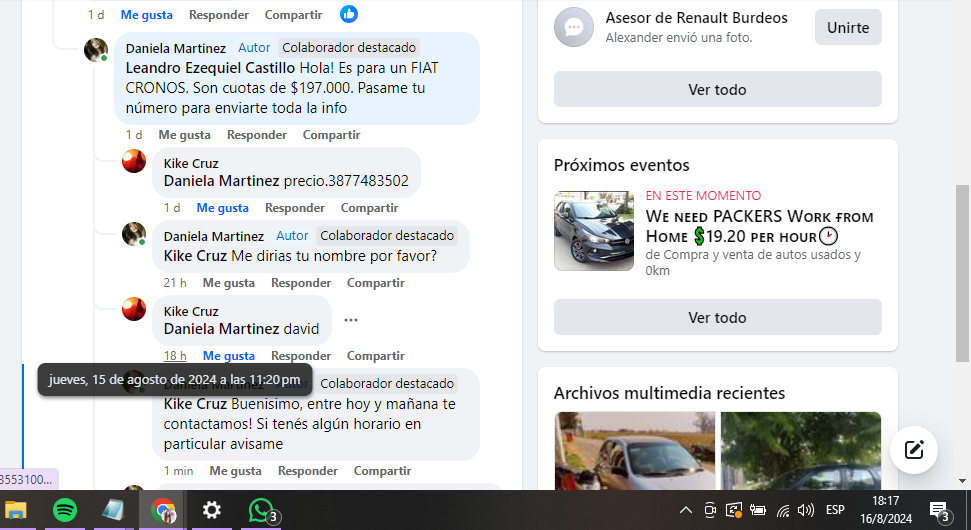Open Spotify from the taskbar
This screenshot has height=530, width=971.
pos(64,511)
